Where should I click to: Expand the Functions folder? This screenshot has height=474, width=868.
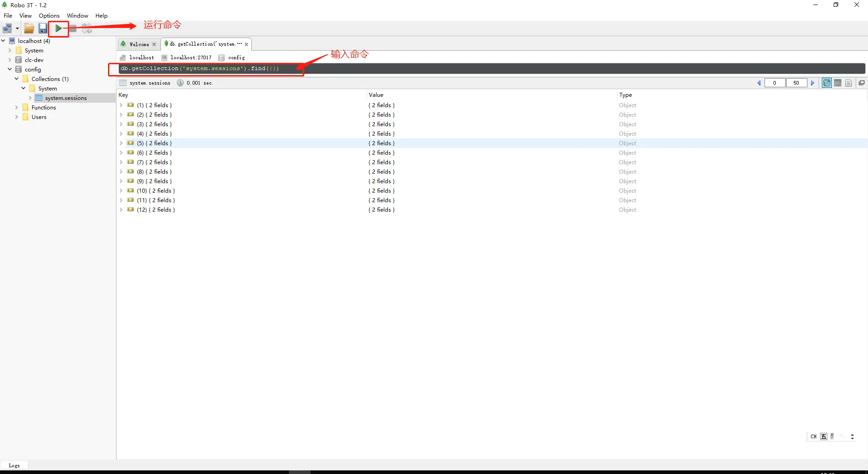17,107
